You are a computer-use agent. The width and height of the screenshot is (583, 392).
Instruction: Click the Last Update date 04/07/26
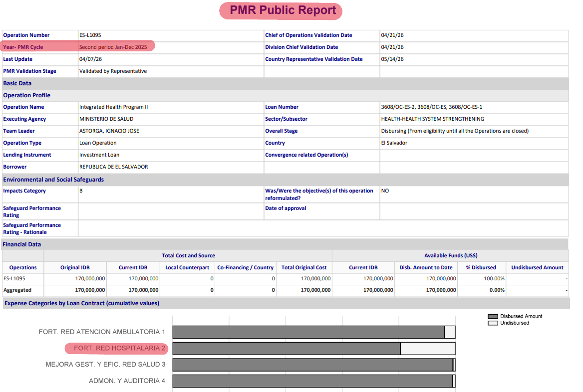[x=90, y=59]
